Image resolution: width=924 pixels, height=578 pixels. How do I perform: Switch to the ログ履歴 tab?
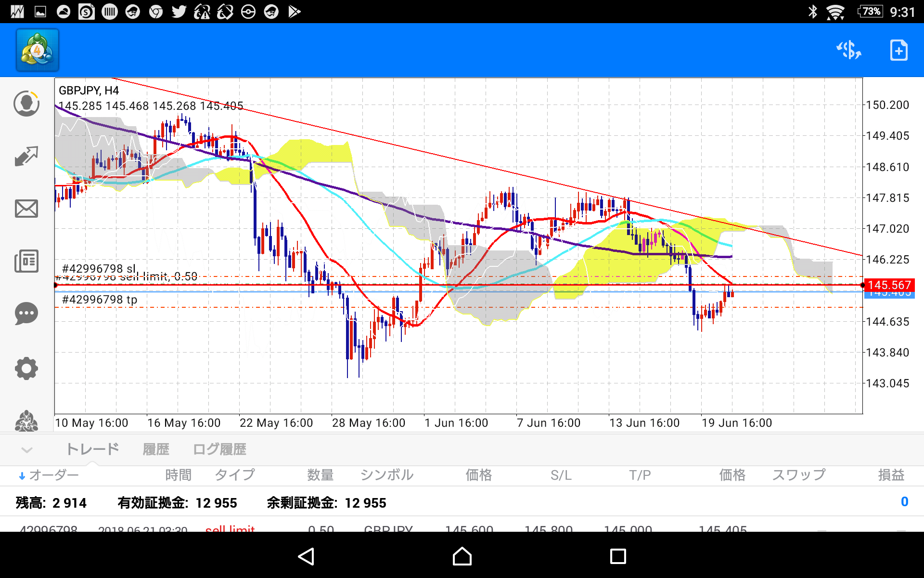[x=219, y=449]
